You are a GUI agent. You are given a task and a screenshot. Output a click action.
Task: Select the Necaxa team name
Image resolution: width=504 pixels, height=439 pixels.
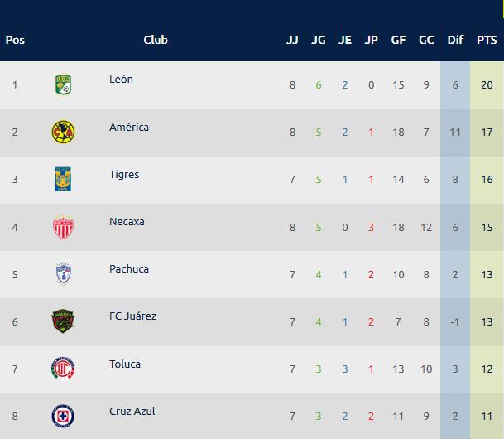point(127,222)
